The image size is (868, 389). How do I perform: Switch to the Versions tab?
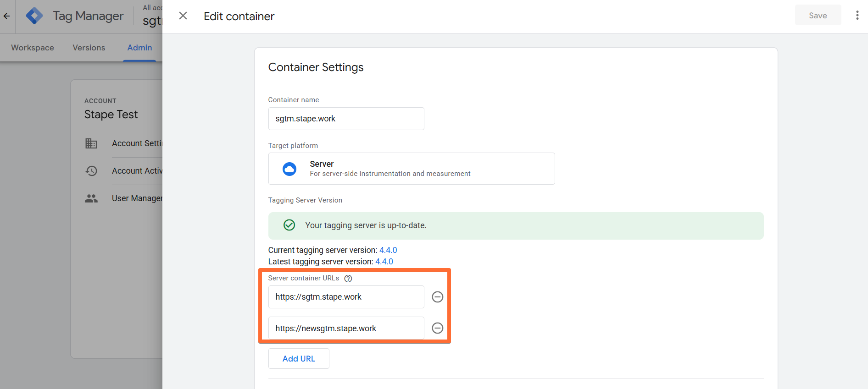[x=89, y=48]
